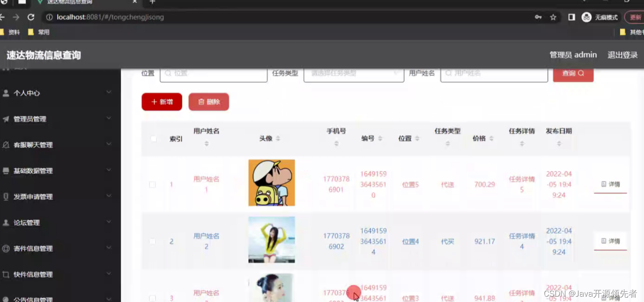644x302 pixels.
Task: Sort table by 手机号 column arrows
Action: click(336, 144)
